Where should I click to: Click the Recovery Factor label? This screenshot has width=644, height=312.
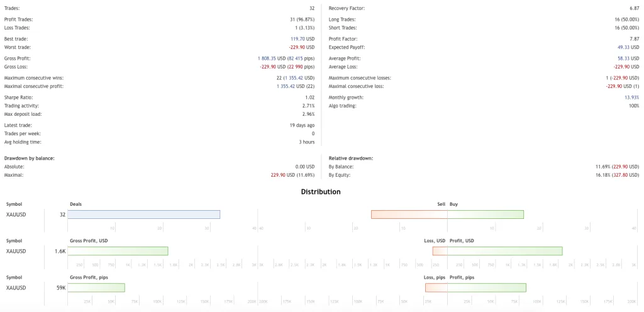coord(347,8)
